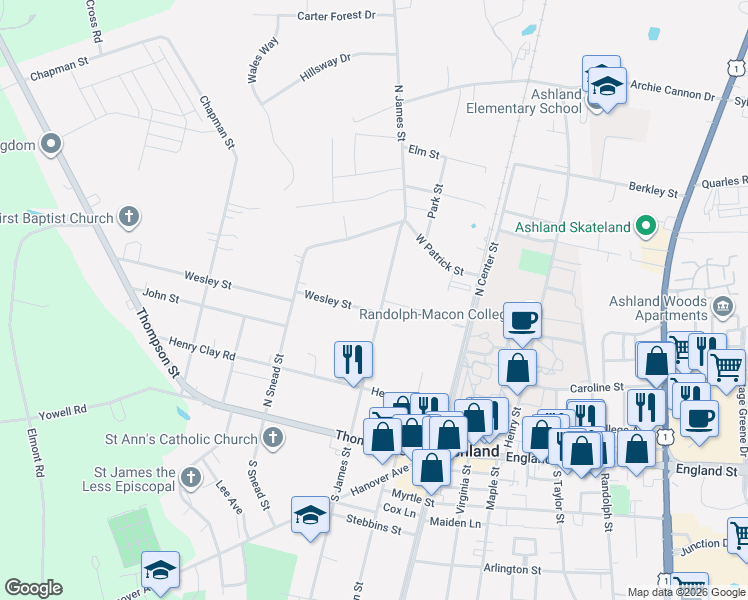Image resolution: width=748 pixels, height=600 pixels.
Task: Click the N James St street label
Action: 399,113
